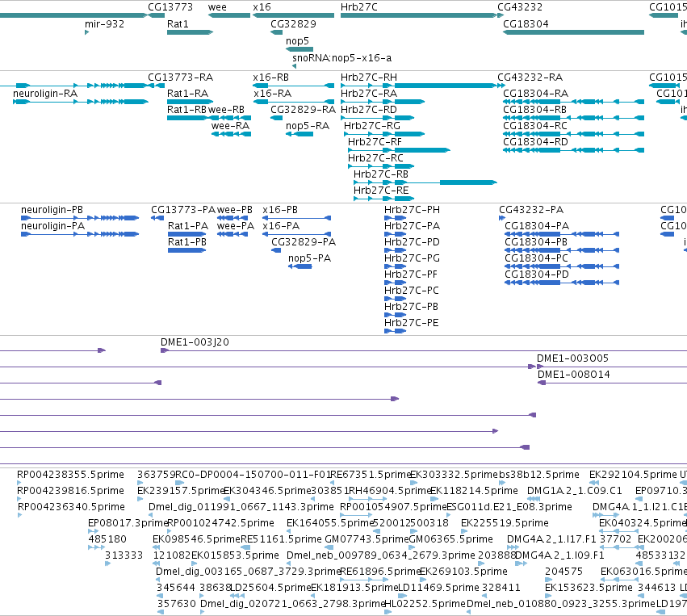
Task: Click the "DME1-003J20" BAC clone label
Action: click(195, 342)
